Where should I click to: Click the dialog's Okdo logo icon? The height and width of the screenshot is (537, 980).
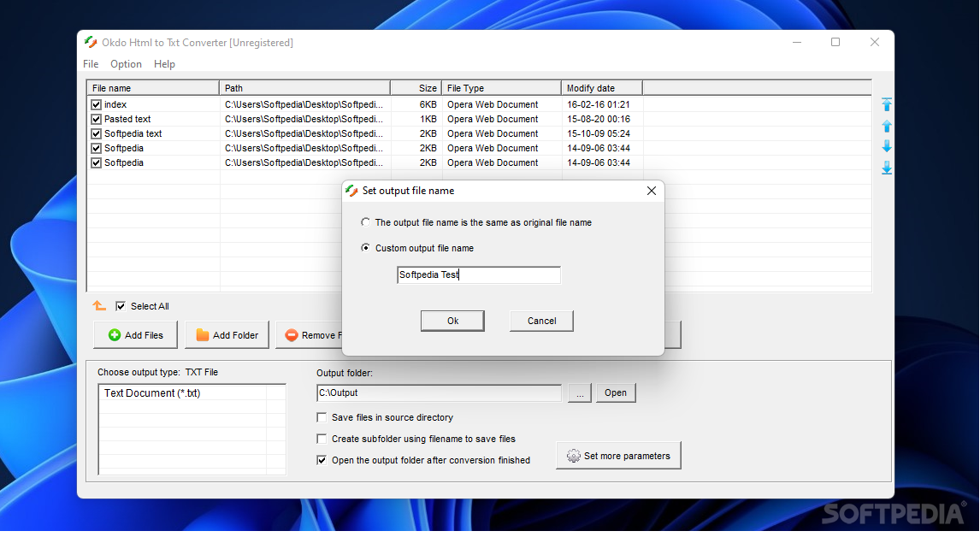[351, 191]
